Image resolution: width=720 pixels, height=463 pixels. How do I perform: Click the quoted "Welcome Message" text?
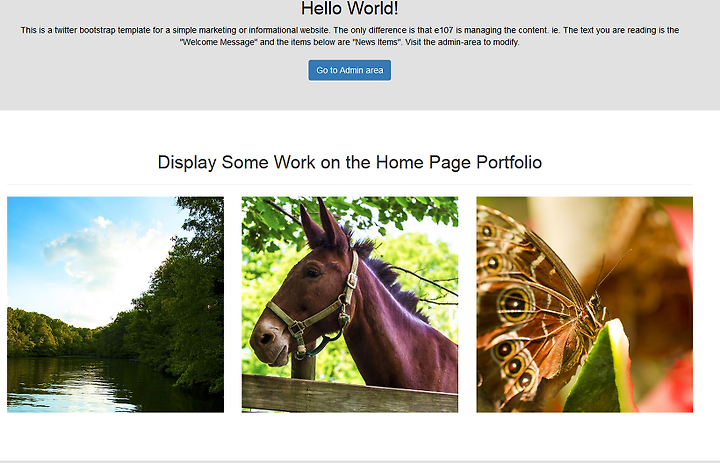[x=219, y=42]
